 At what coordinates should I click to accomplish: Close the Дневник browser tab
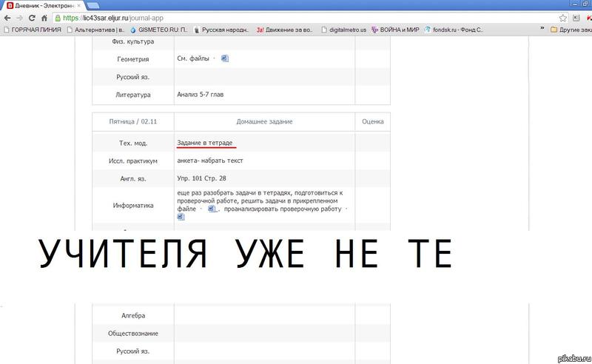[x=78, y=6]
